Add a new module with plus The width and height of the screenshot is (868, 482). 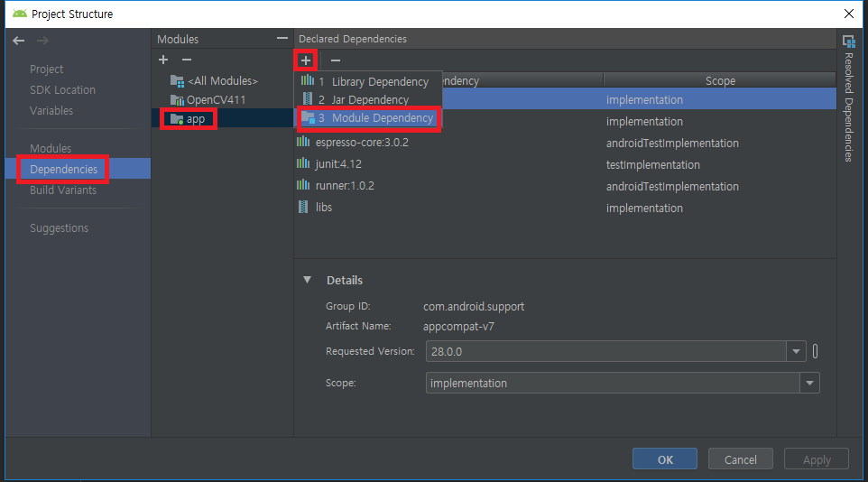(x=163, y=60)
